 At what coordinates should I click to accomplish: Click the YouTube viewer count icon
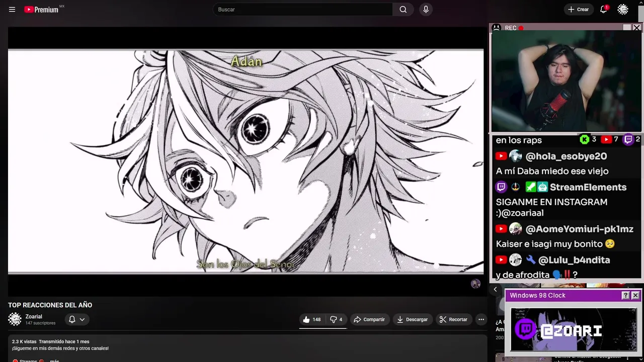point(606,140)
